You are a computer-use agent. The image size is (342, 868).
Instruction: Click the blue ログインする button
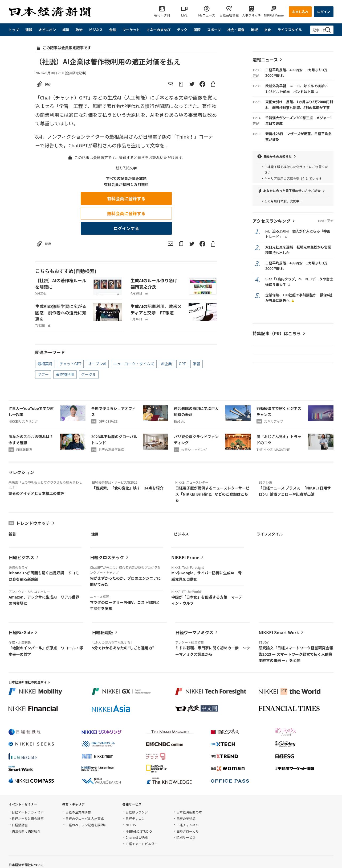pyautogui.click(x=126, y=229)
